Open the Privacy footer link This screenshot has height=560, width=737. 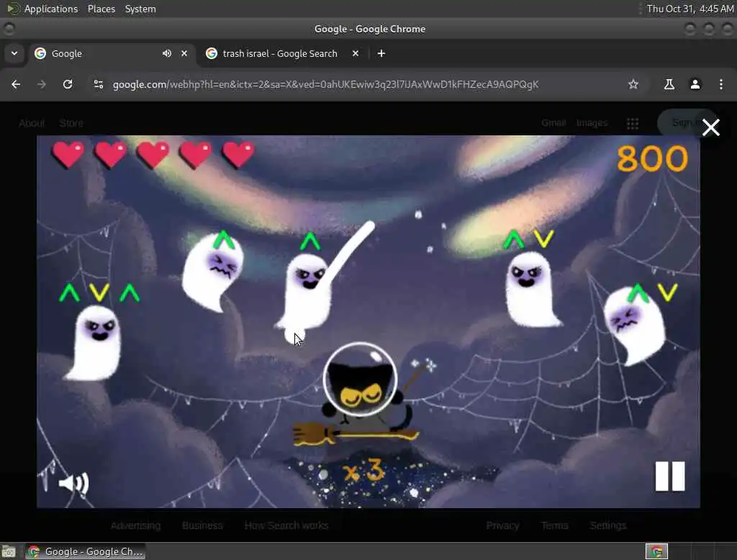click(x=502, y=525)
